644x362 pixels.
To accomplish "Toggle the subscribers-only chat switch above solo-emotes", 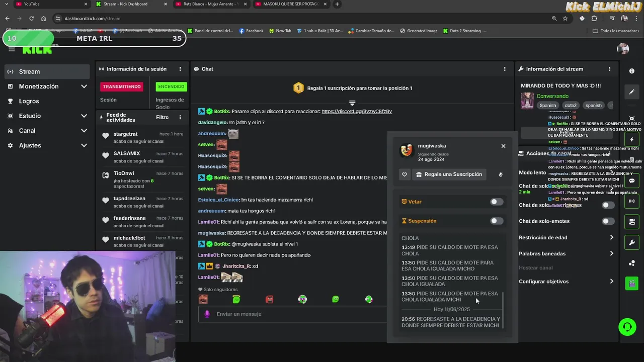I will 608,205.
